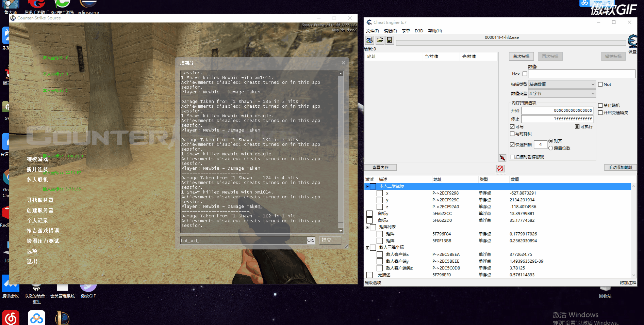The width and height of the screenshot is (644, 325).
Task: Select the 最后位数 radio button
Action: point(550,148)
